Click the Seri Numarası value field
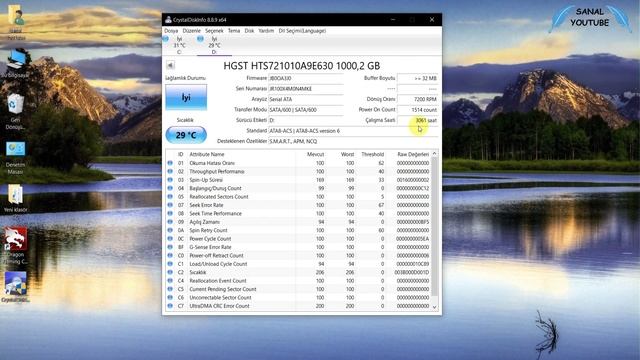 [x=306, y=89]
